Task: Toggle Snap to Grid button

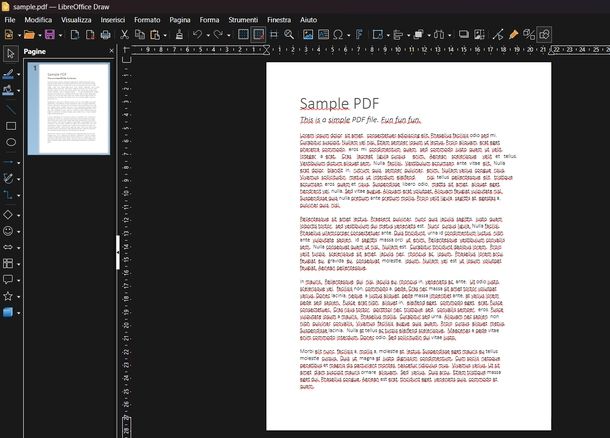Action: (258, 35)
